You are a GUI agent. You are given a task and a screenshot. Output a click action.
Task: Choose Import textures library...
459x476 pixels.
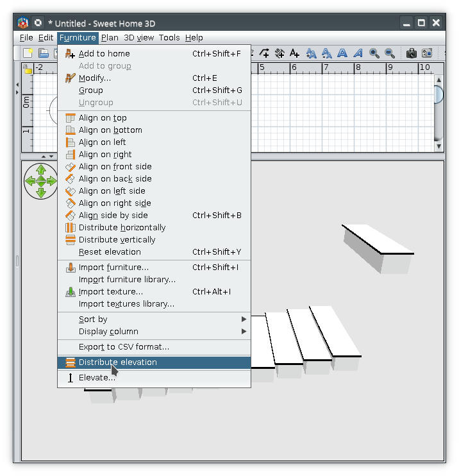click(x=154, y=303)
